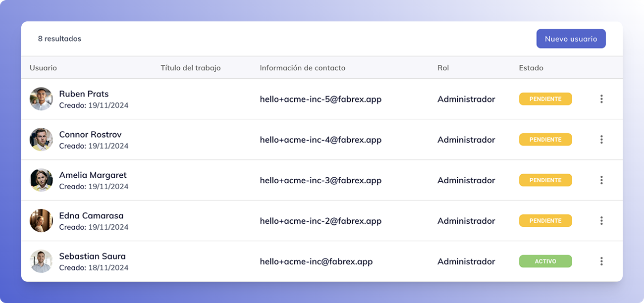This screenshot has width=644, height=303.
Task: Click email hello+acme-inc-4@fabrex.app
Action: (321, 140)
